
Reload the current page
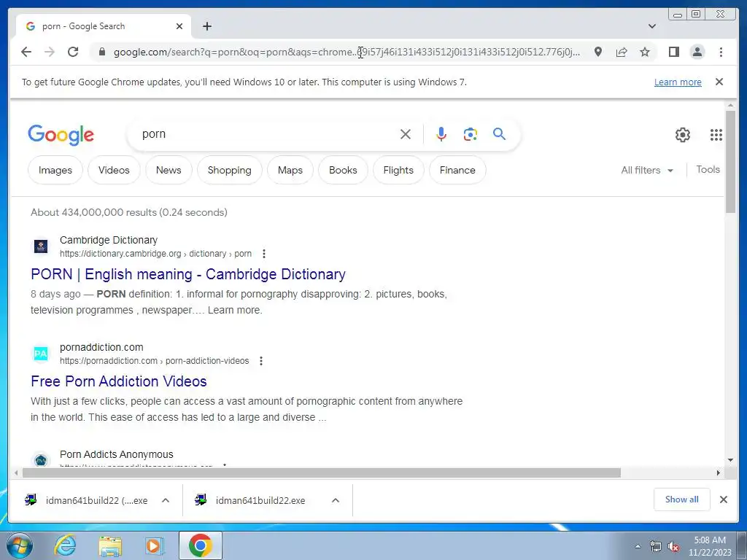point(73,52)
